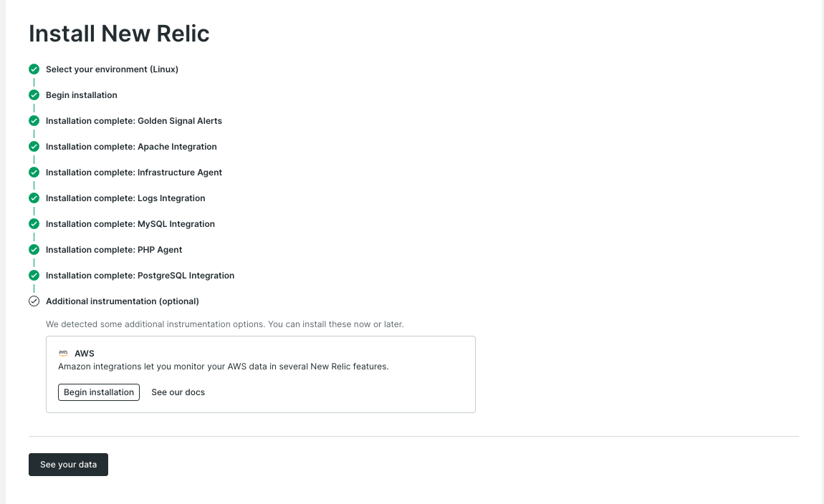Click the green check beside Select your environment

tap(34, 69)
